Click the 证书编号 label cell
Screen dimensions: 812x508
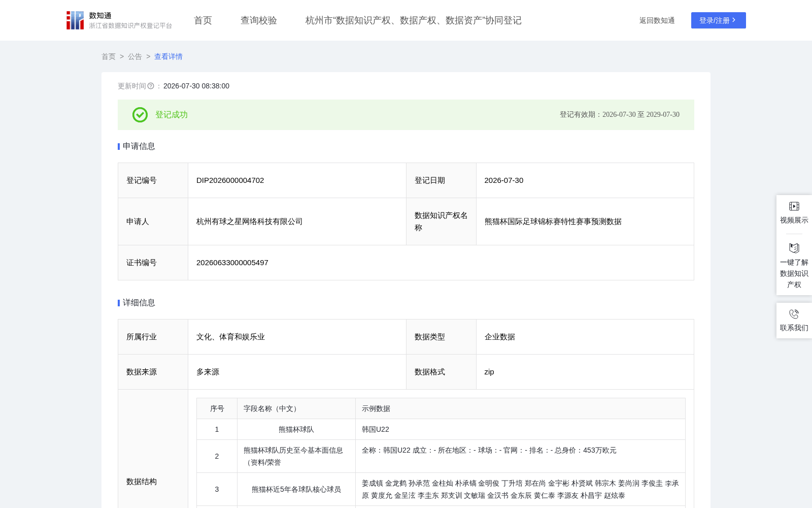pos(153,263)
